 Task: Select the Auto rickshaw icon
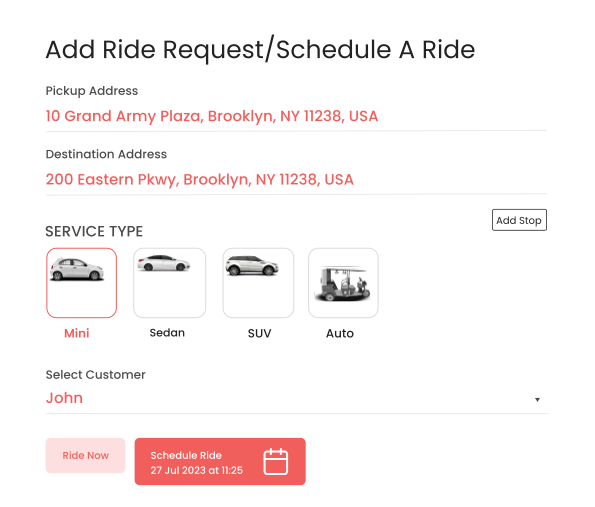pos(342,284)
